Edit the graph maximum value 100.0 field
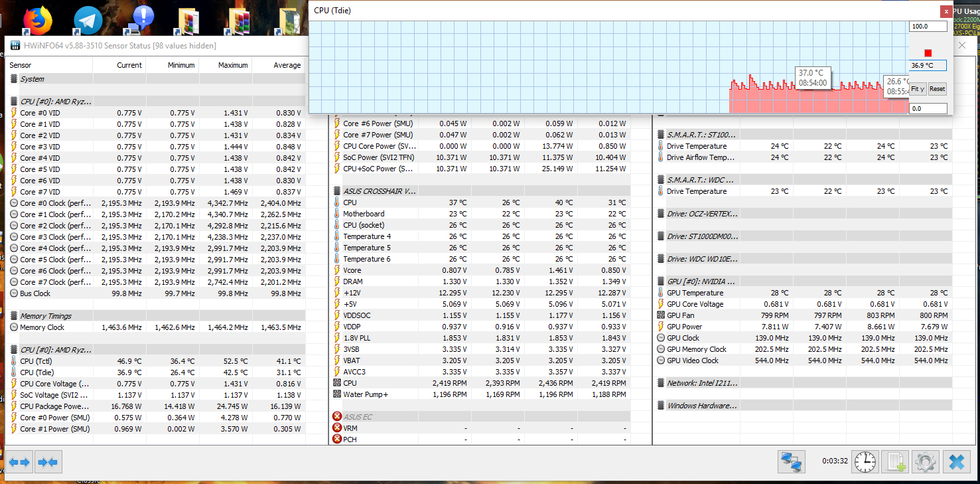The image size is (980, 484). point(928,27)
